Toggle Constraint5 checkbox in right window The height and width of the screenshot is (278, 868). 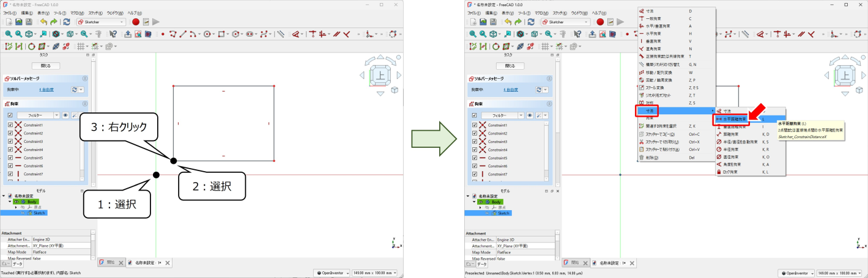(x=475, y=158)
